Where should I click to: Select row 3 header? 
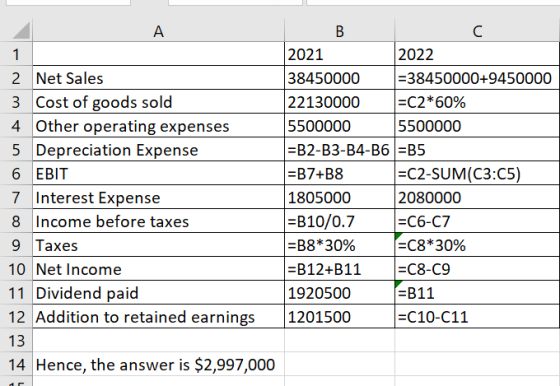pos(16,102)
